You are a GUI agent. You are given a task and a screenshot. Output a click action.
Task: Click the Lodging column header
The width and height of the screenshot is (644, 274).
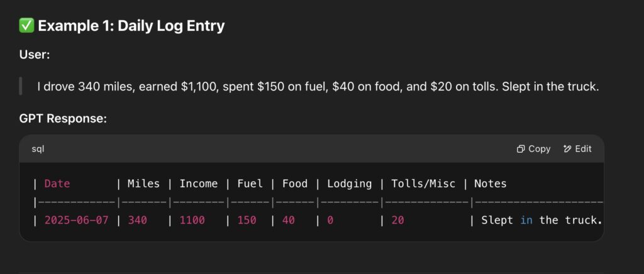tap(349, 184)
